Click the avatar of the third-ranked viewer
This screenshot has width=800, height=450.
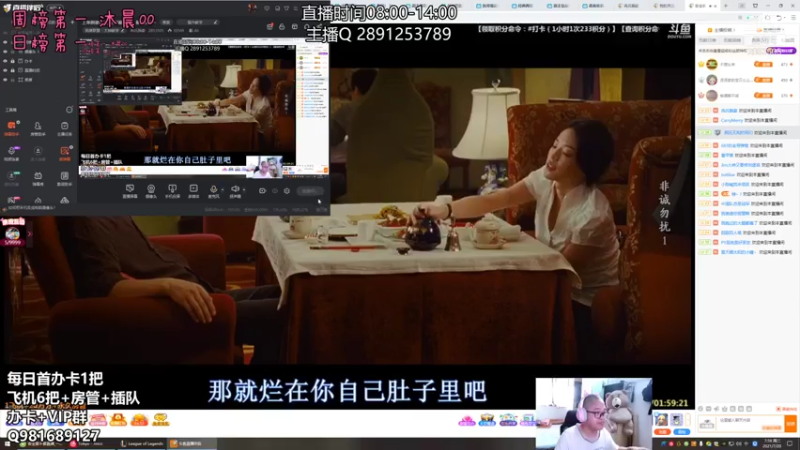coord(712,95)
